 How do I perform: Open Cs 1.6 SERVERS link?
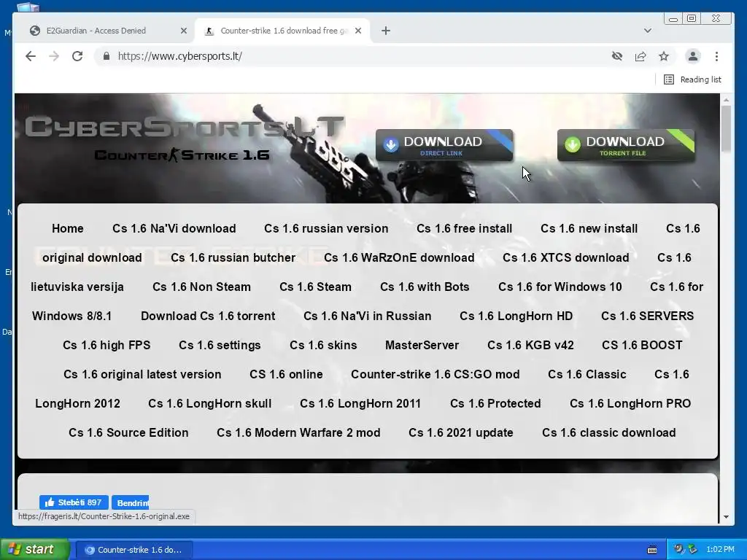[x=648, y=316]
